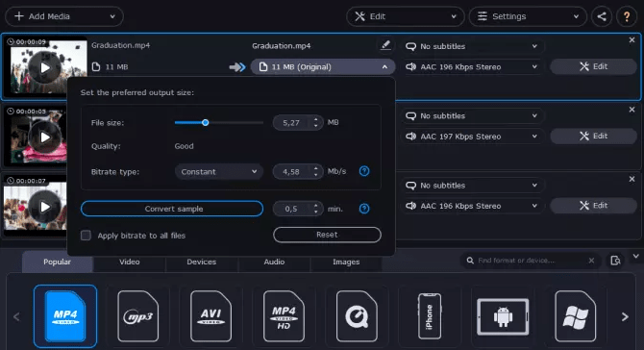Enable Apply bitrate to all files checkbox
The height and width of the screenshot is (350, 644).
pos(86,236)
